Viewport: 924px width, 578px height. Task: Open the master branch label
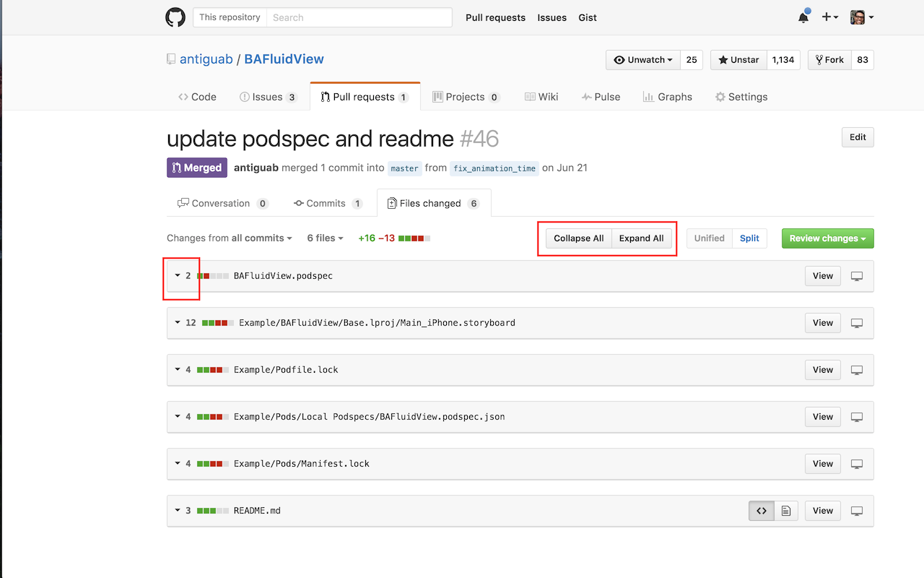tap(404, 168)
